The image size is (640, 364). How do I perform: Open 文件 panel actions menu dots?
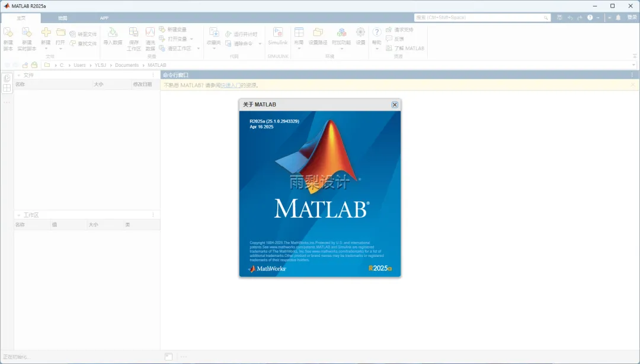click(x=153, y=75)
